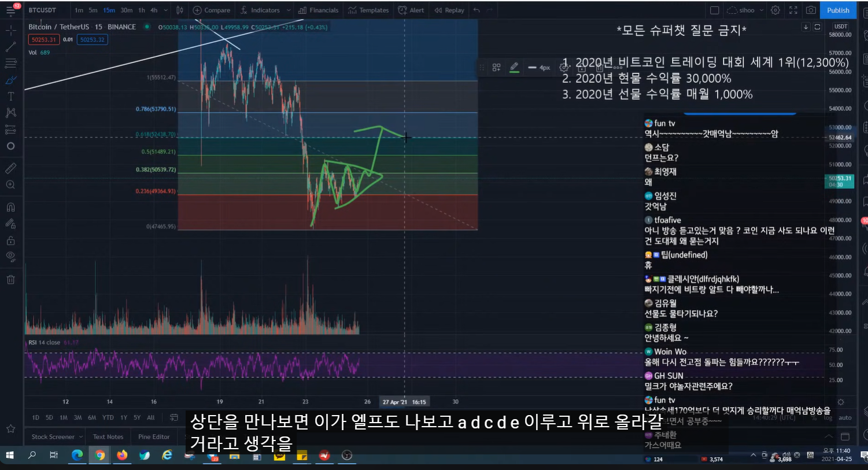Image resolution: width=868 pixels, height=470 pixels.
Task: Open the layout selection square icon
Action: 715,10
